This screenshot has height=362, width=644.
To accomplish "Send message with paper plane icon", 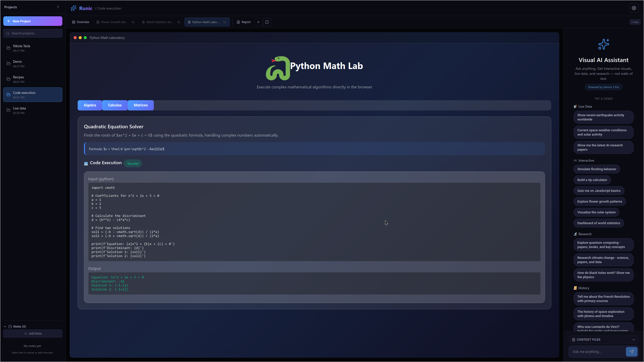I will pyautogui.click(x=631, y=352).
